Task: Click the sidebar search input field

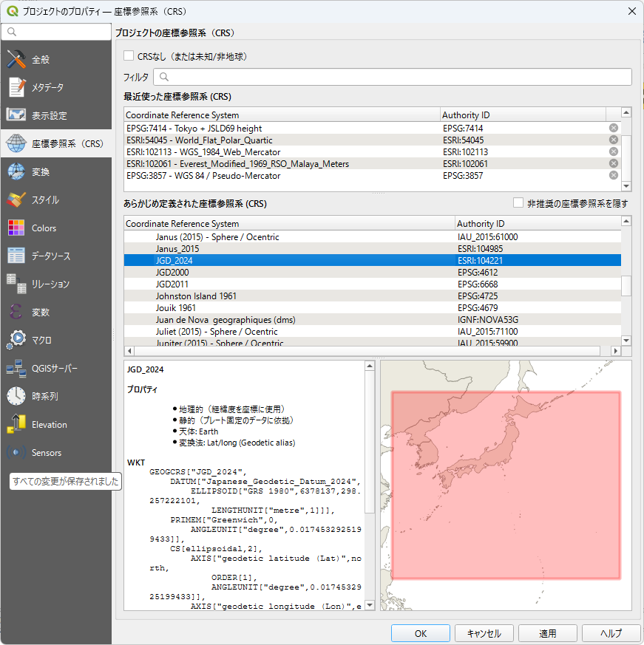Action: tap(56, 32)
